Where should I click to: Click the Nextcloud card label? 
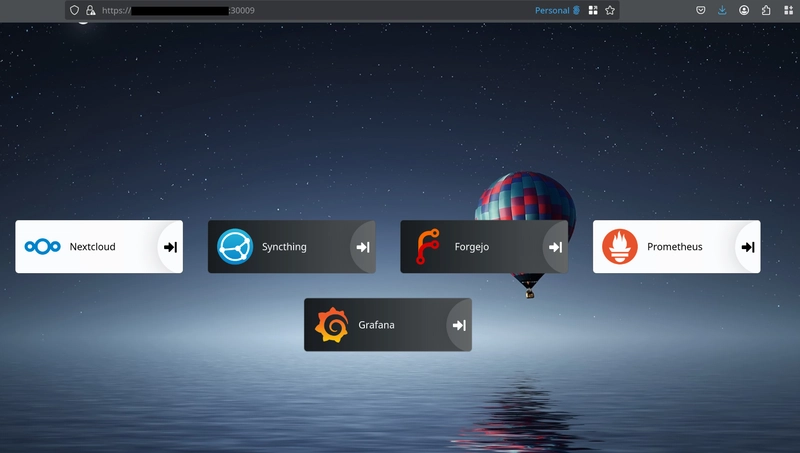click(92, 247)
